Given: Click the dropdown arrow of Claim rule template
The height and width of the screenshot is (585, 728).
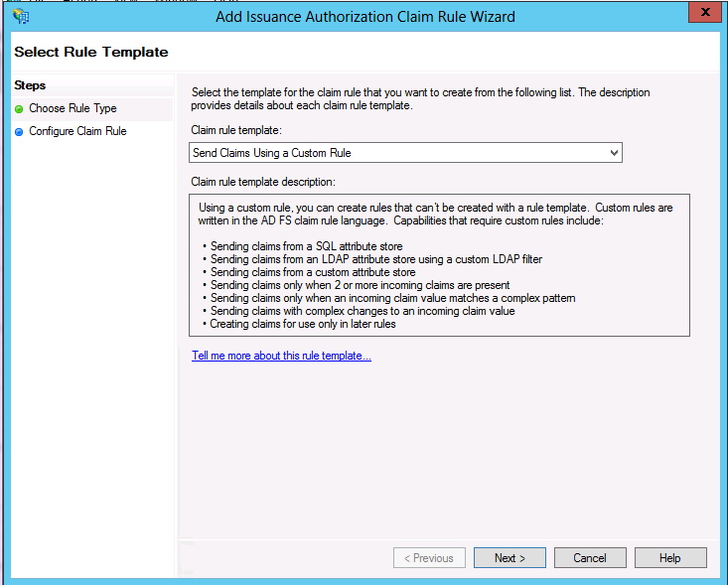Looking at the screenshot, I should point(614,153).
